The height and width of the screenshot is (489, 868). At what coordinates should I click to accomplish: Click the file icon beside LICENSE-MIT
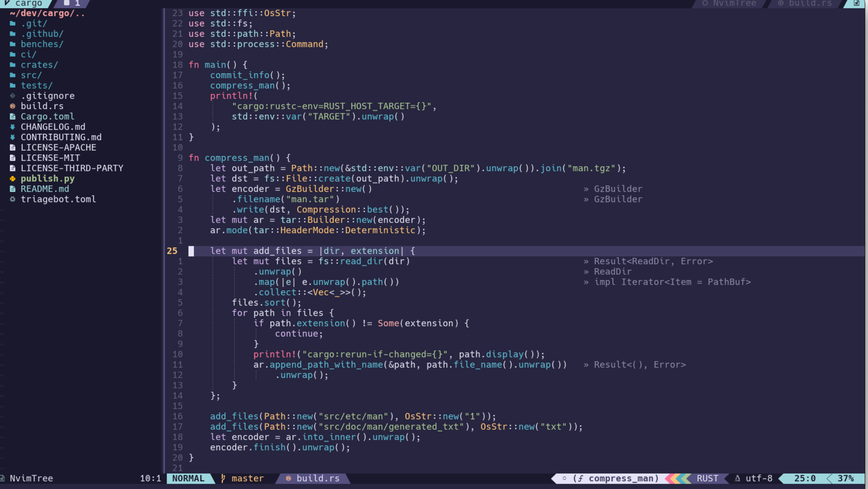pyautogui.click(x=13, y=158)
